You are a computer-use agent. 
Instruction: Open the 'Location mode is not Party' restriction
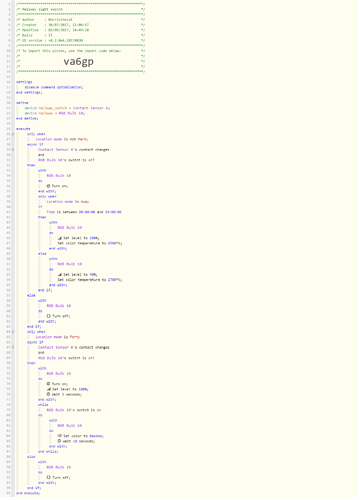pos(62,139)
